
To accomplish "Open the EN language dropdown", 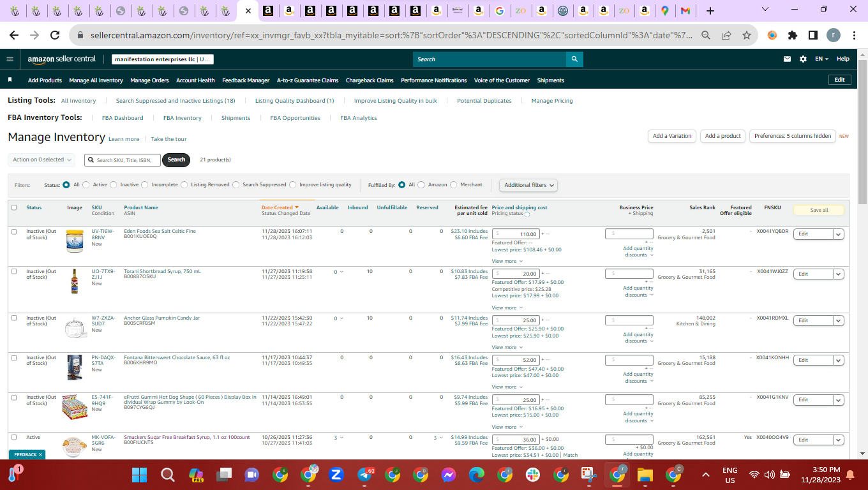I will 822,59.
